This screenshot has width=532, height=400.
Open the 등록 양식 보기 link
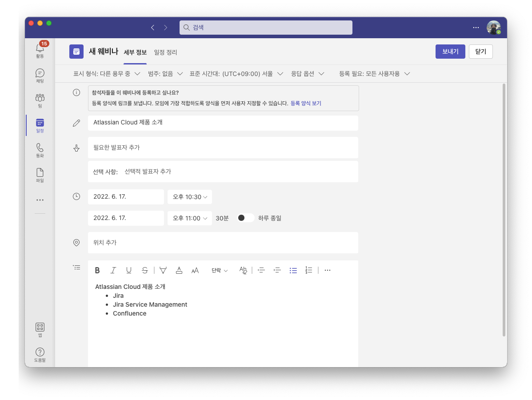coord(306,103)
